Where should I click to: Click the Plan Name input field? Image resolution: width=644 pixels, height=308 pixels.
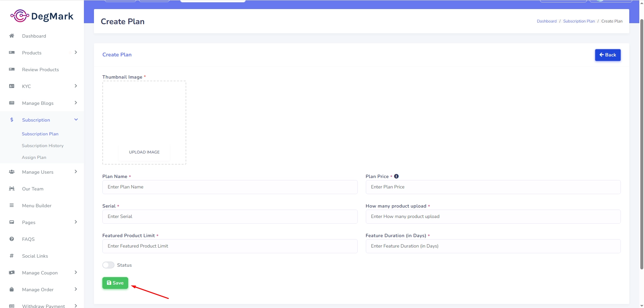pos(230,187)
